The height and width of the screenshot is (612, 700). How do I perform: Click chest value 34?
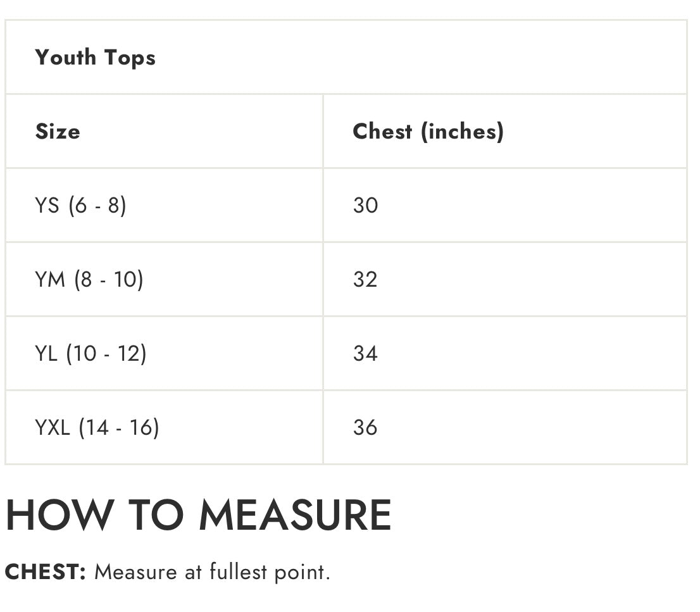click(365, 353)
